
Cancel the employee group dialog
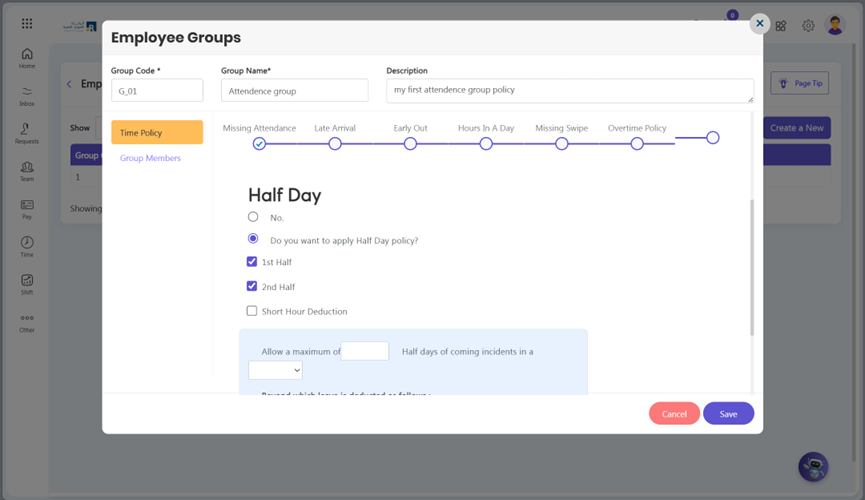pos(674,413)
